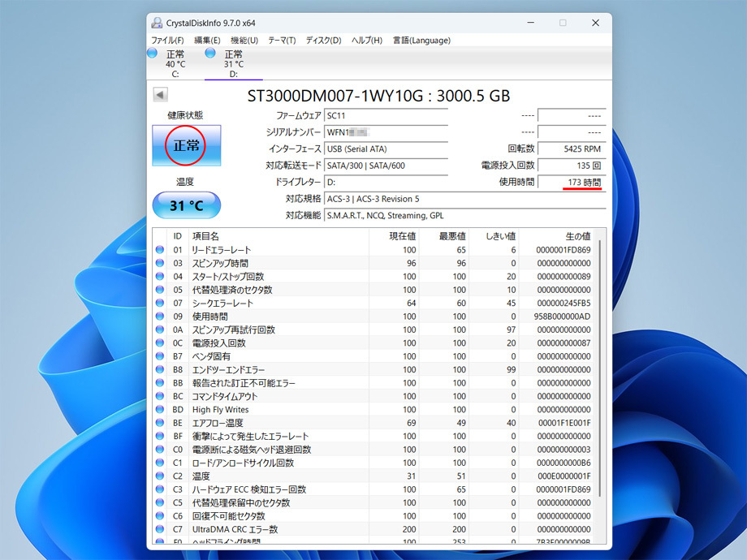
Task: Click status dot for ハードウェア ECC 検知エラー回数 row
Action: coord(160,489)
